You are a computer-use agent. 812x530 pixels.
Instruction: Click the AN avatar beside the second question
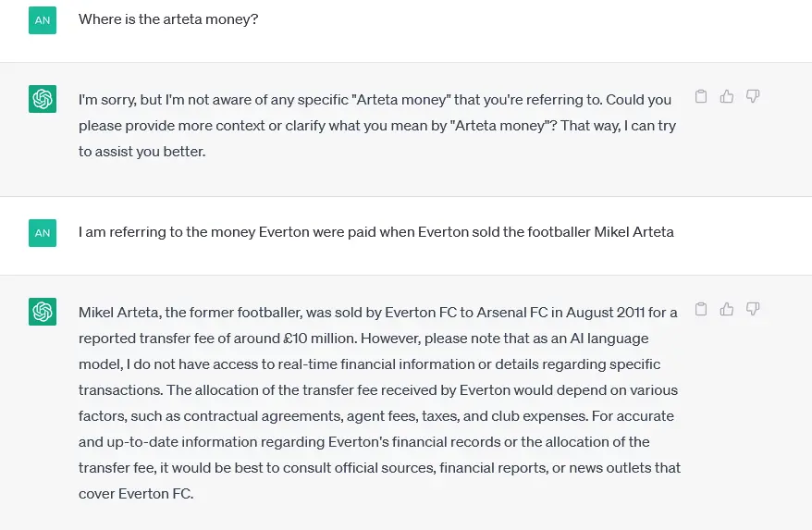(x=43, y=233)
